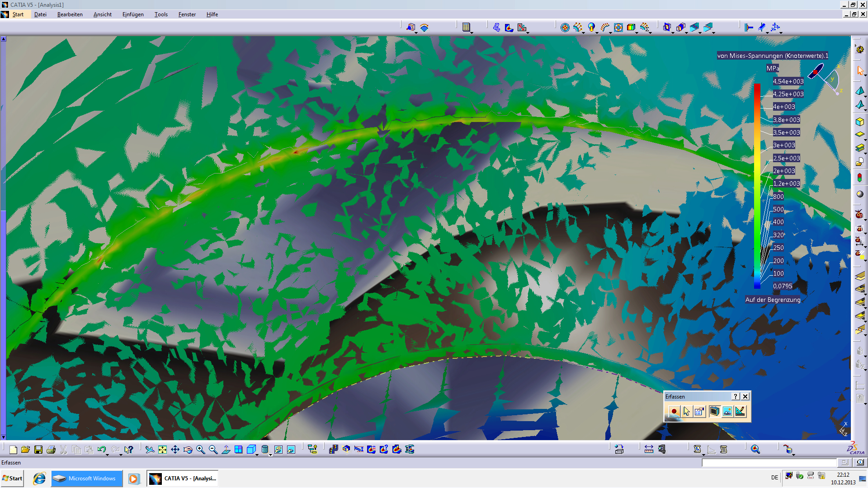868x488 pixels.
Task: Expand the Acceleration load dropdown arrow
Action: coord(597,33)
